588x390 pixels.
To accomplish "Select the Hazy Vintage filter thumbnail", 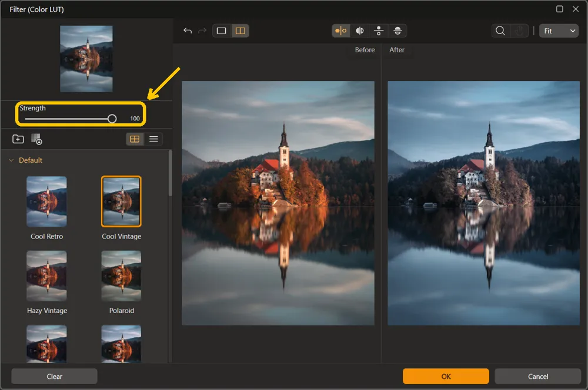I will (x=46, y=275).
